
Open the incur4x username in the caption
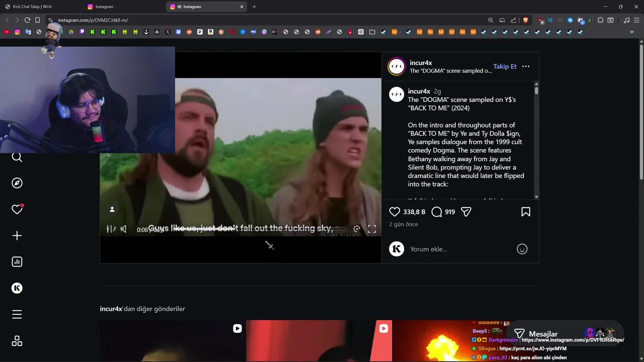point(419,92)
